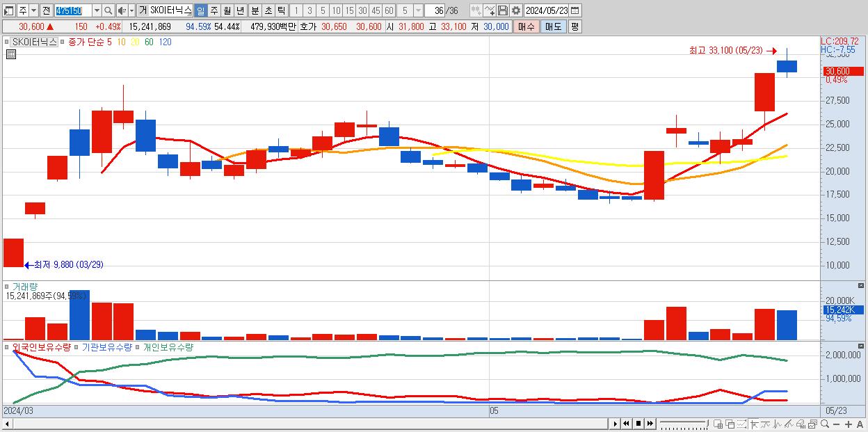868x432 pixels.
Task: Click the playback speed slider at the bottom
Action: click(684, 424)
